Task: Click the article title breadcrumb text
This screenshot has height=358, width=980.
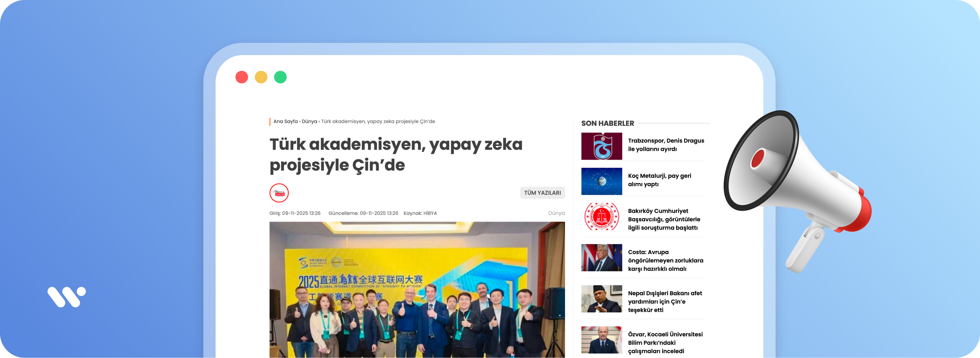Action: (378, 121)
